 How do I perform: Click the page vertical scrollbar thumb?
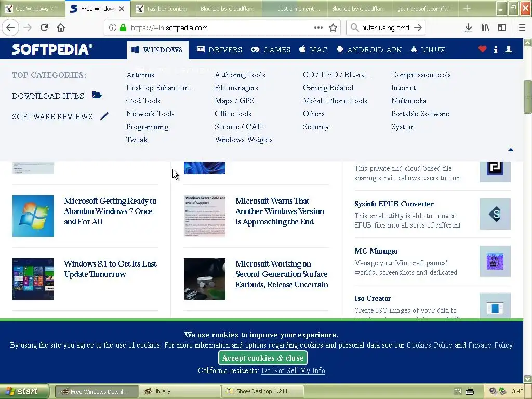click(x=527, y=97)
